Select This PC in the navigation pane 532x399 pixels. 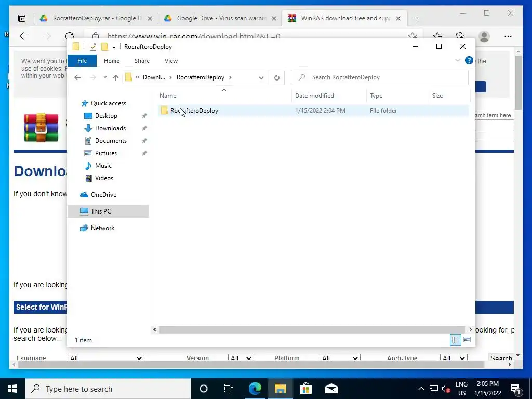tap(108, 211)
